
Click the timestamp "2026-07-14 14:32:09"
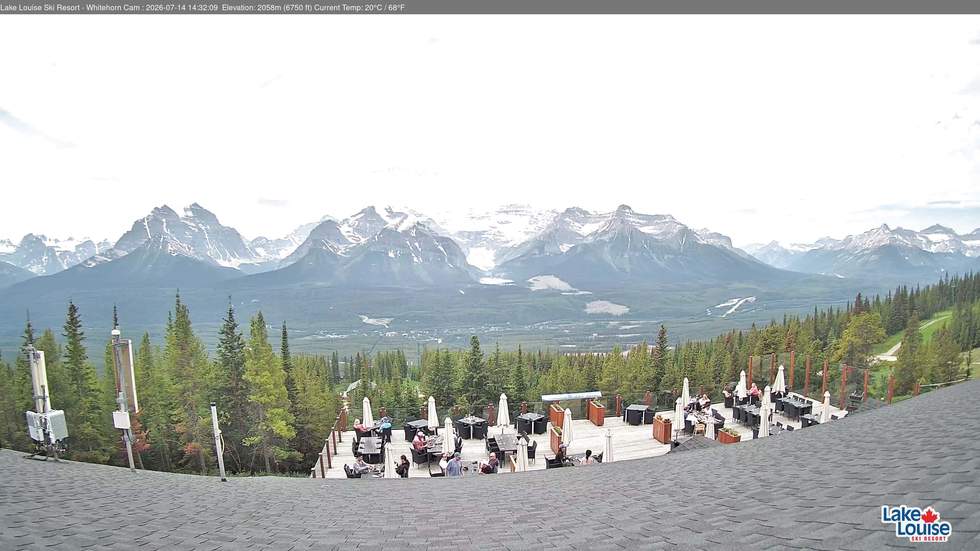point(182,8)
